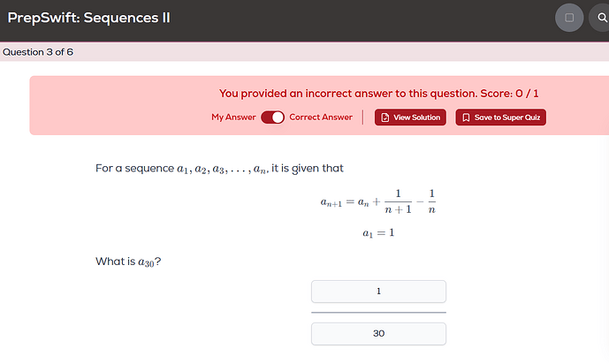Image resolution: width=609 pixels, height=364 pixels.
Task: Click the incorrect answer score message
Action: tap(379, 94)
